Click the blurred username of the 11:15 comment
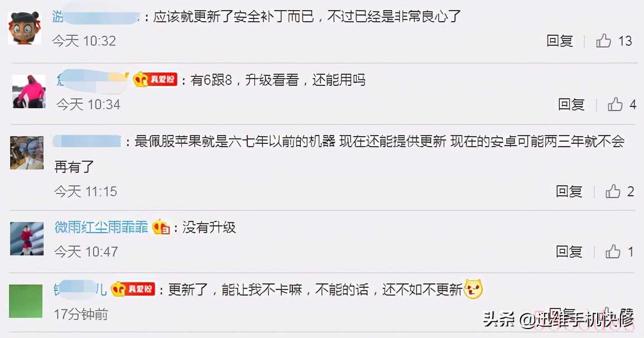Image resolution: width=644 pixels, height=338 pixels. [87, 142]
